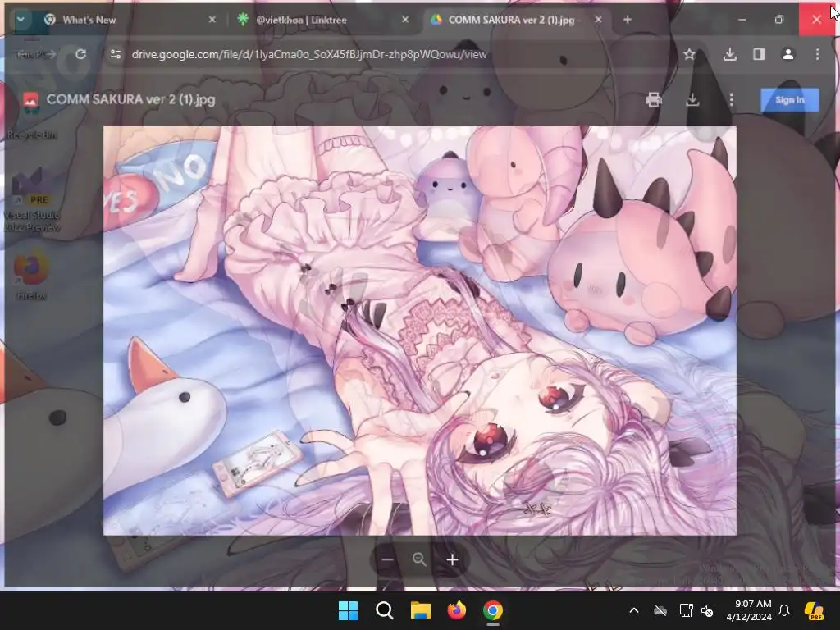
Task: Show hidden system tray icons
Action: (x=634, y=610)
